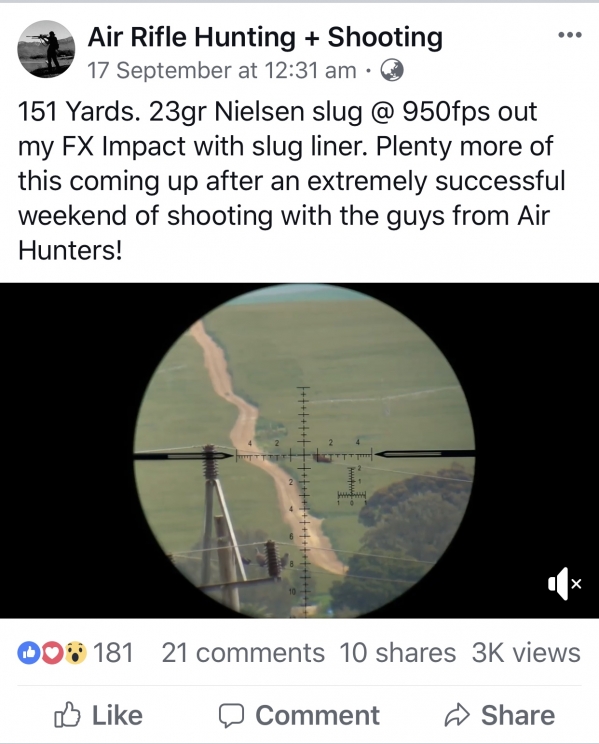View the 181 reactions count
Viewport: 599px width, 744px height.
(x=113, y=653)
